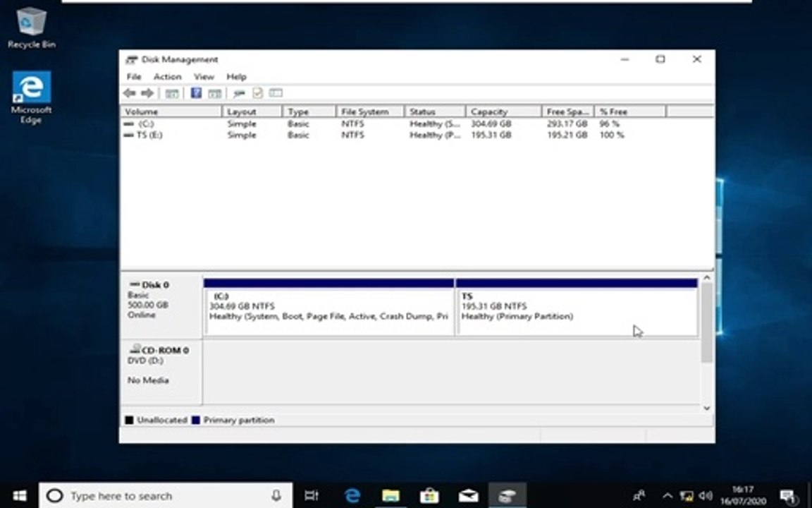The width and height of the screenshot is (812, 508).
Task: Open the Mail app from the taskbar
Action: click(x=468, y=496)
